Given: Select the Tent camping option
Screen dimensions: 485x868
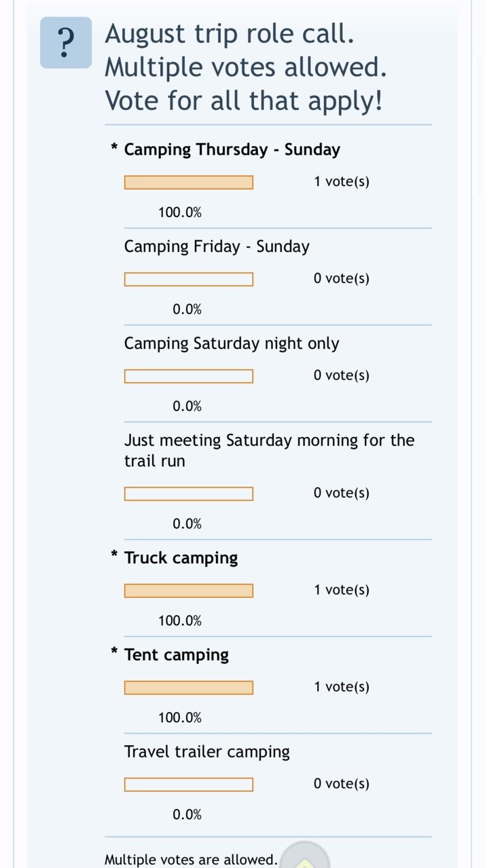Looking at the screenshot, I should click(x=177, y=655).
